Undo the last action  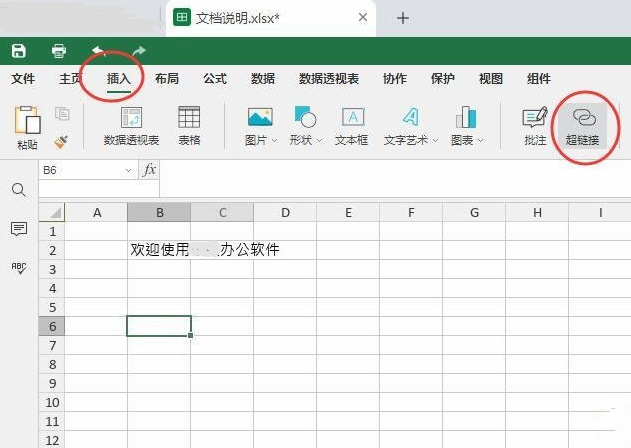pyautogui.click(x=99, y=51)
